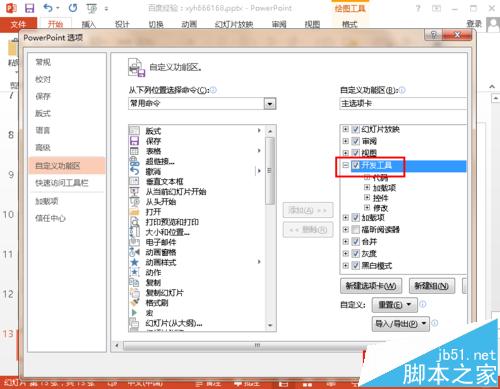This screenshot has width=500, height=389.
Task: Collapse the 开发工具 tree node
Action: click(346, 165)
